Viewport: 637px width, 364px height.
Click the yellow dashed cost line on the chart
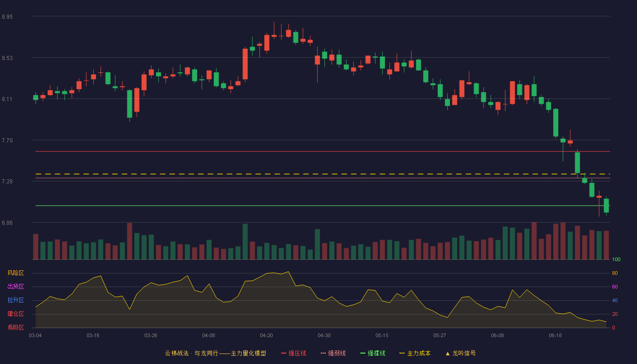(x=323, y=174)
